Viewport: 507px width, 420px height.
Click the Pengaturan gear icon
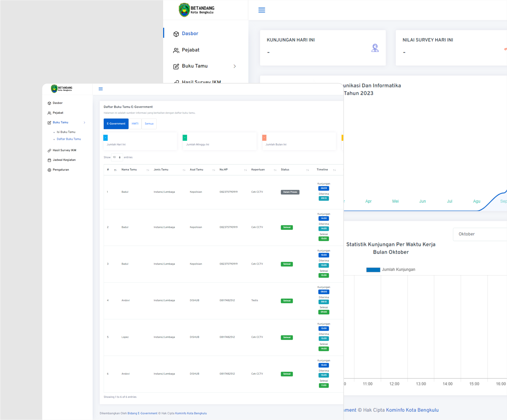point(49,170)
